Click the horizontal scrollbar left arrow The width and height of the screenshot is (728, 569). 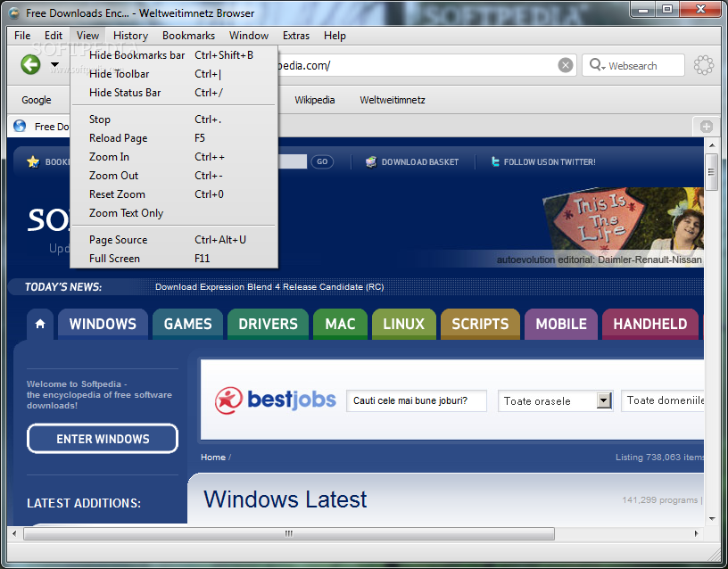[14, 533]
